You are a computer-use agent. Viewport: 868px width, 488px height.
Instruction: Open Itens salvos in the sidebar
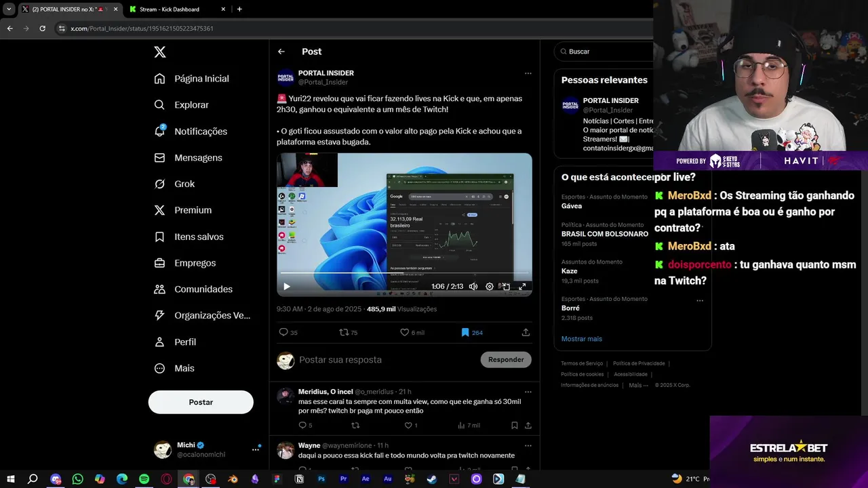189,237
